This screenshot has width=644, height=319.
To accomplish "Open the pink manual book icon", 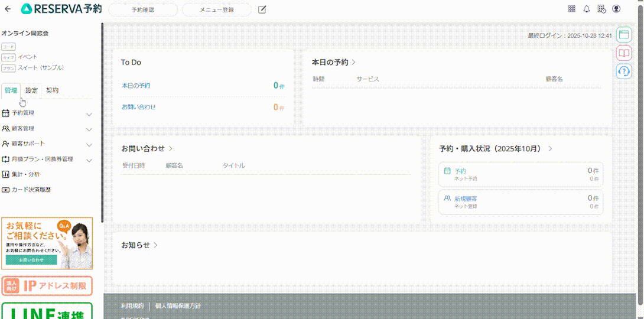I will (624, 53).
